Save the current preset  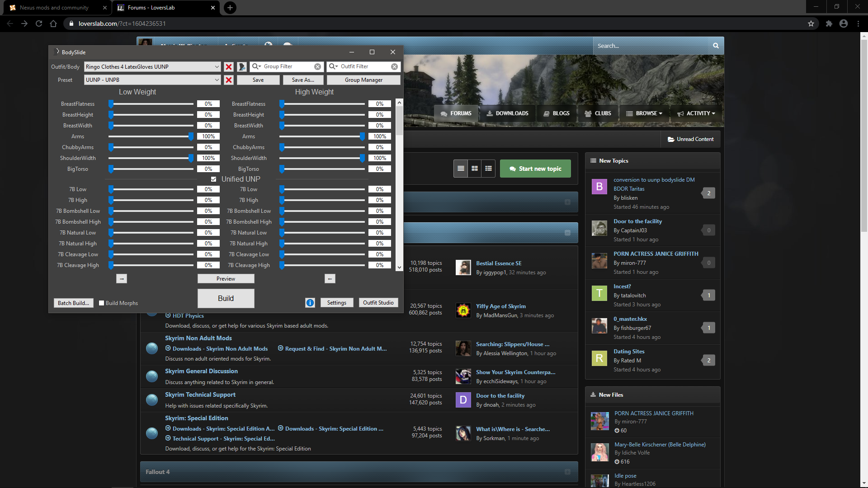[258, 80]
